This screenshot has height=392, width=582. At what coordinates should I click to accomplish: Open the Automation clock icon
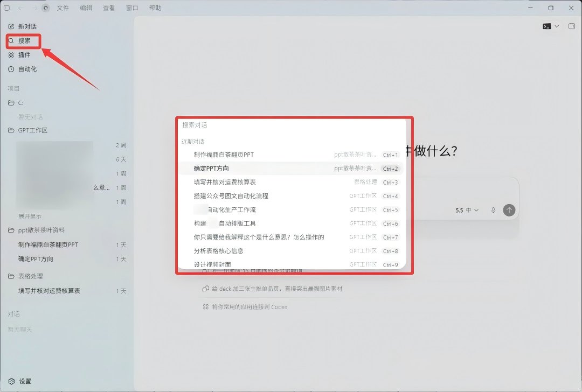(x=11, y=69)
